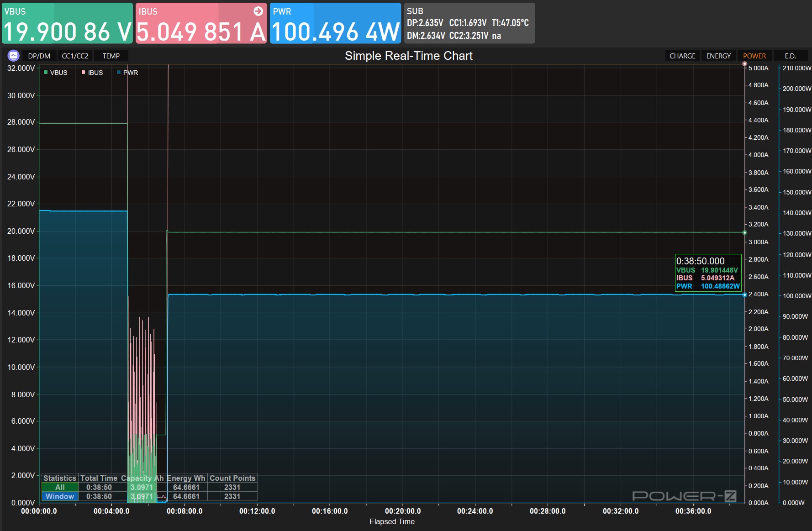Toggle the CC1/CC2 trace button
The height and width of the screenshot is (531, 812).
pyautogui.click(x=75, y=56)
